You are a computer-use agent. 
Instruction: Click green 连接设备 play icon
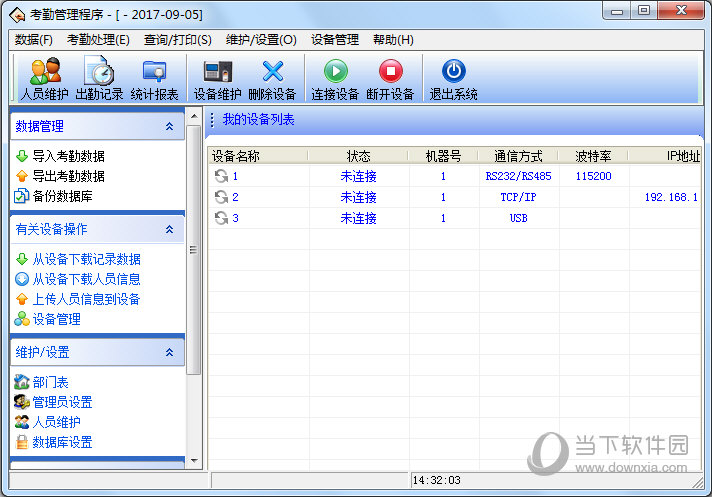(336, 71)
